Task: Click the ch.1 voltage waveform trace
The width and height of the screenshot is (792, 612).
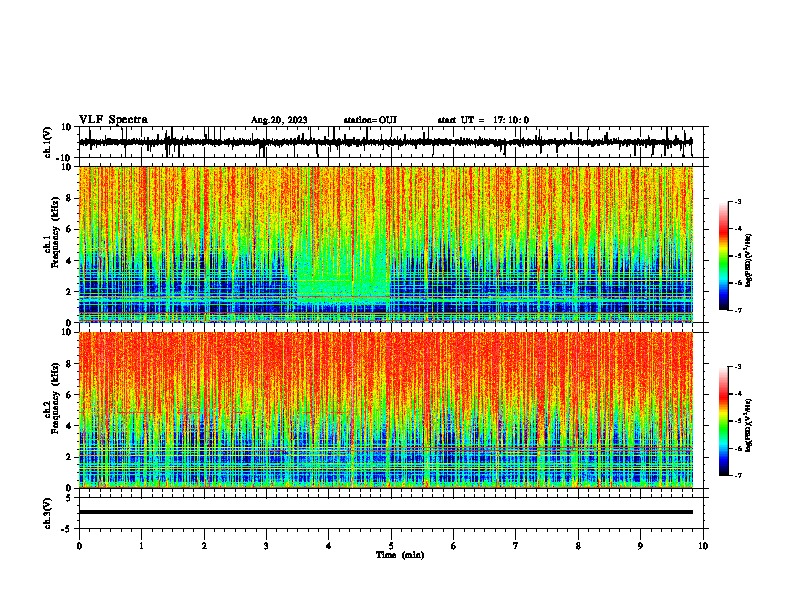Action: 385,142
